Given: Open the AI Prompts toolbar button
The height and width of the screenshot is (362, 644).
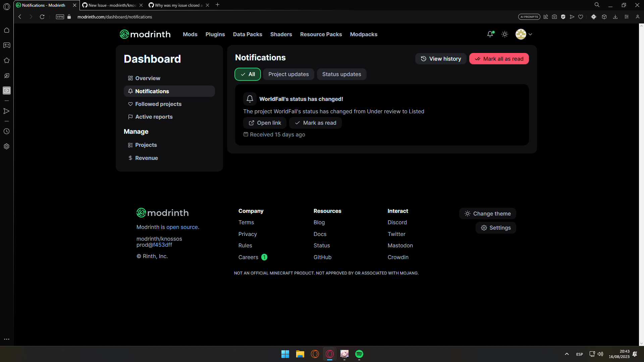Looking at the screenshot, I should coord(529,16).
